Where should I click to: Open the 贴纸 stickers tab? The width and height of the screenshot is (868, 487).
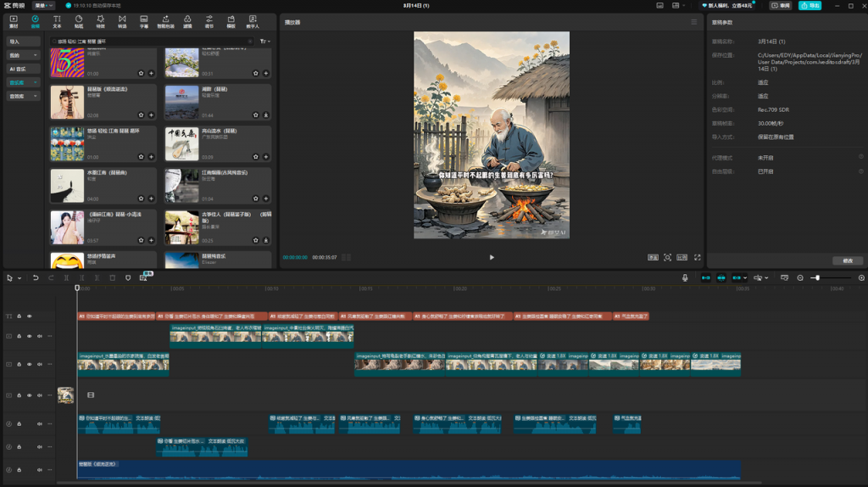[x=79, y=21]
